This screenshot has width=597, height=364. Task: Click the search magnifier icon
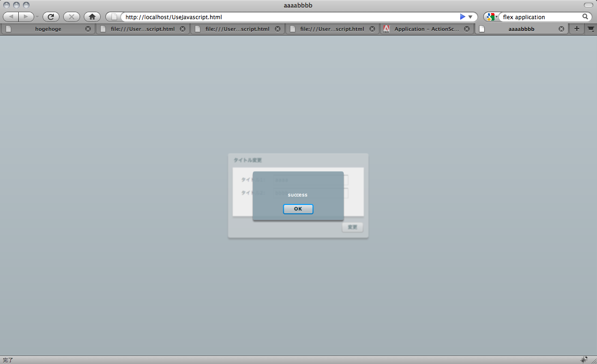click(x=585, y=17)
